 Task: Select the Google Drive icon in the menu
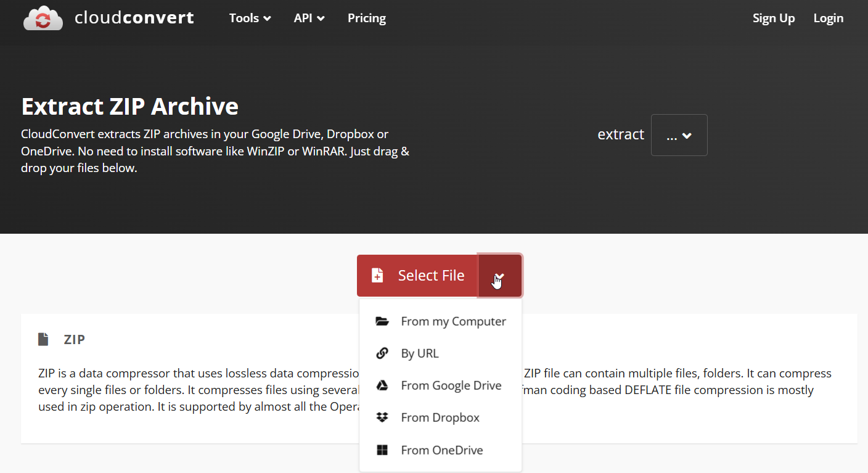click(382, 385)
